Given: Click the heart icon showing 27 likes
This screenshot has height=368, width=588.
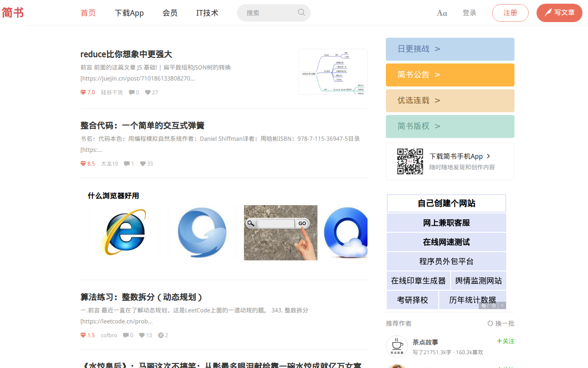Looking at the screenshot, I should [x=148, y=92].
